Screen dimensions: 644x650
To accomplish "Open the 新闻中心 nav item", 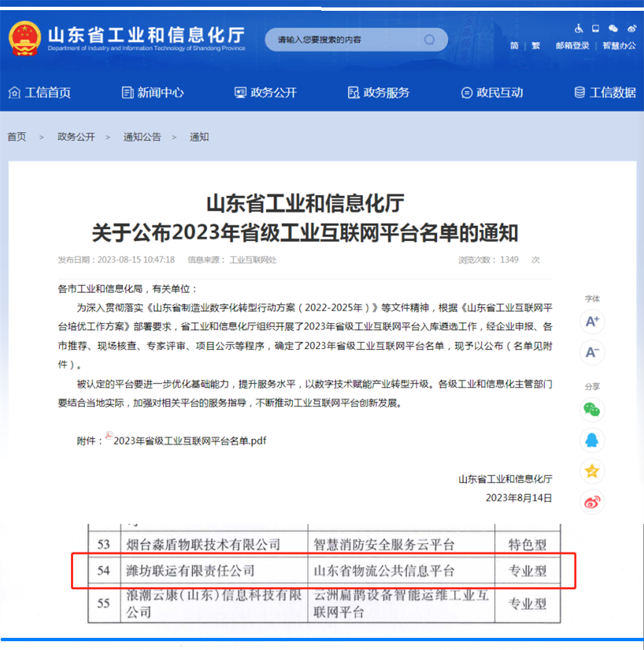I will [x=153, y=92].
